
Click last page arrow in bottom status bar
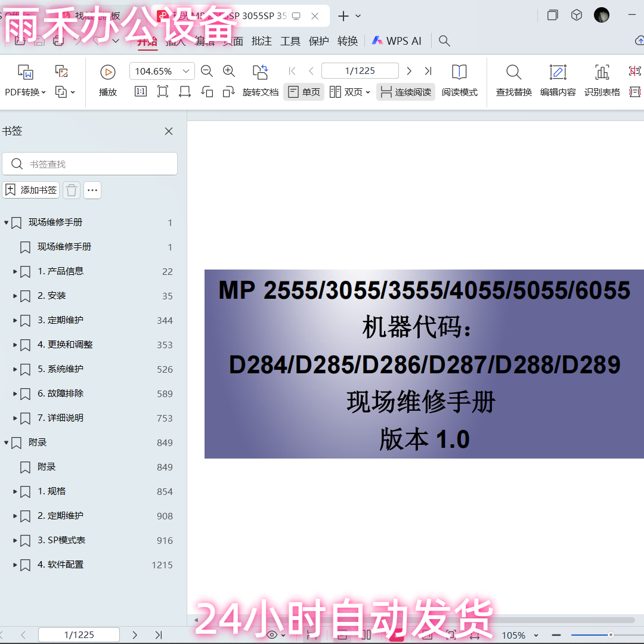159,635
